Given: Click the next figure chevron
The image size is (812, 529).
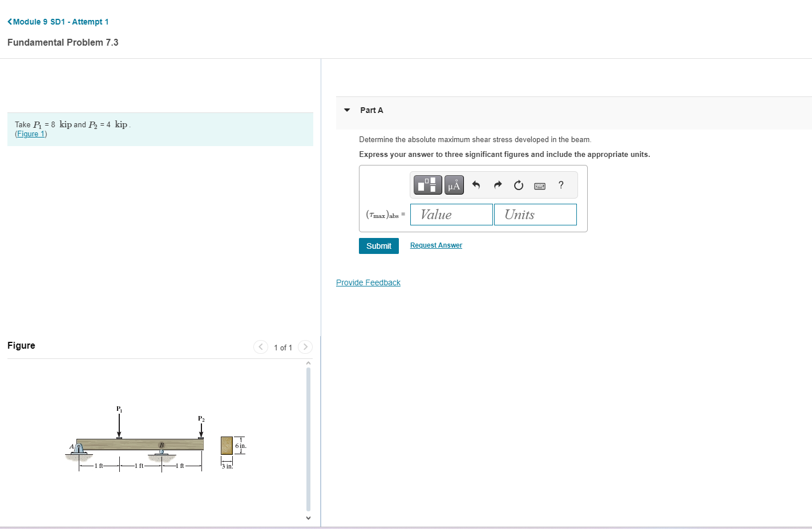Looking at the screenshot, I should tap(305, 347).
